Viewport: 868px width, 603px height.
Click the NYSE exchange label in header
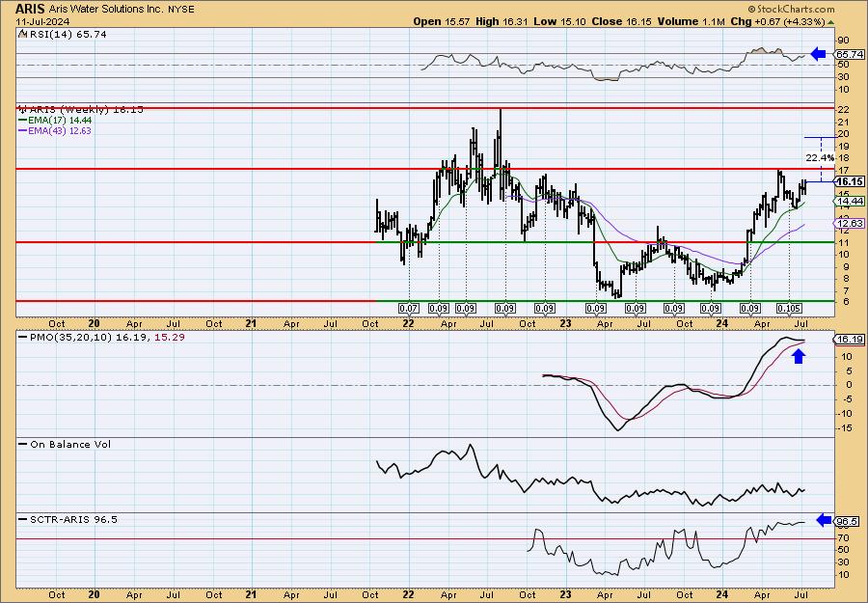tap(183, 10)
